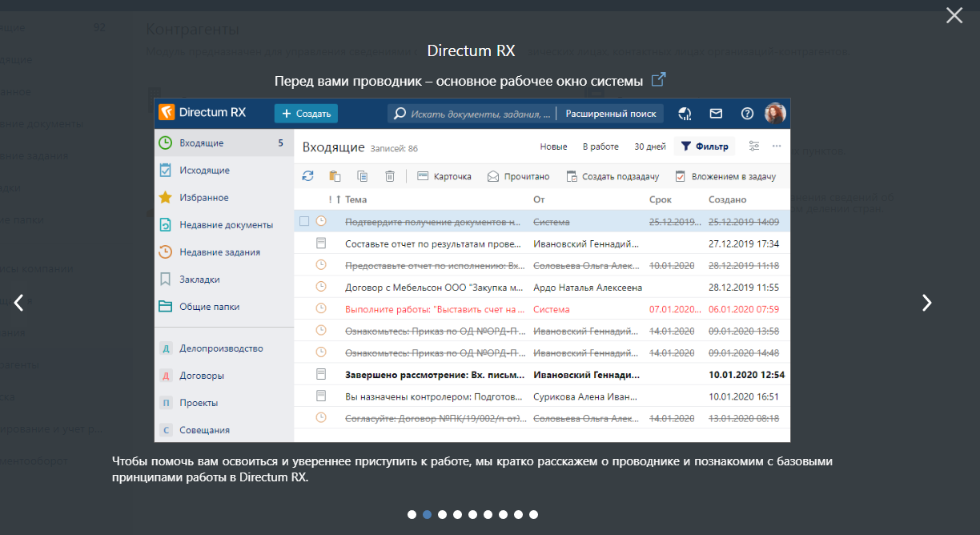Viewport: 980px width, 535px height.
Task: Tick the checkbox on the first inbox row
Action: click(304, 221)
